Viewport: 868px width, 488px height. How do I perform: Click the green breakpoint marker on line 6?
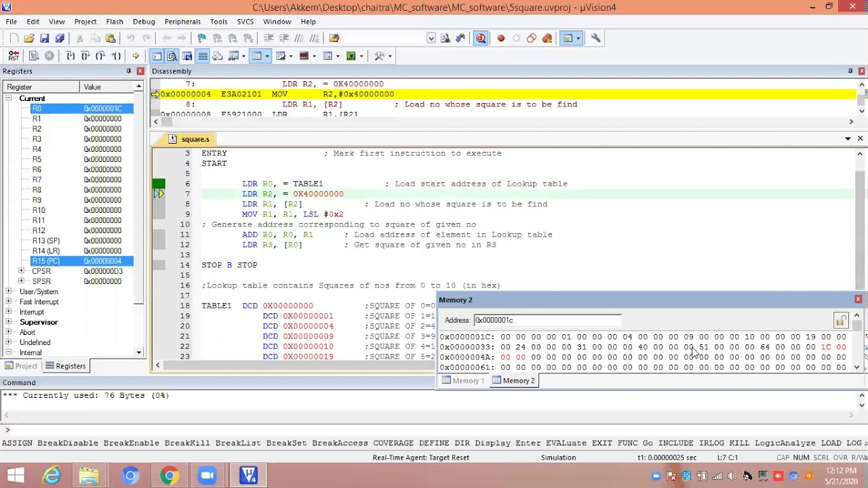(159, 184)
